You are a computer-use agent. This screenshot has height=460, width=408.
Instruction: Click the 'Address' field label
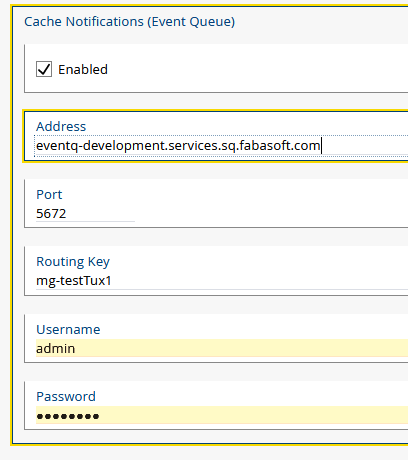[x=61, y=127]
